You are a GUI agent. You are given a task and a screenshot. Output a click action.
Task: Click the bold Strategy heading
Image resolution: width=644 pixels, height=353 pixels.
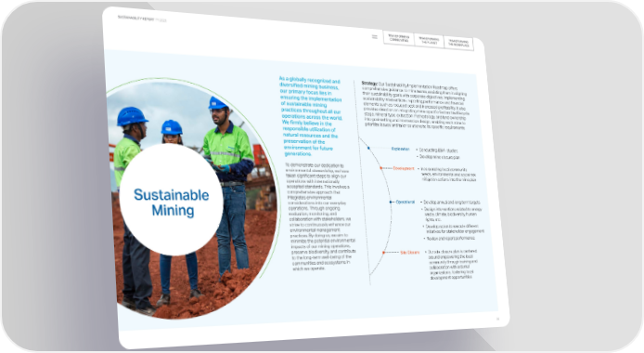pyautogui.click(x=369, y=84)
